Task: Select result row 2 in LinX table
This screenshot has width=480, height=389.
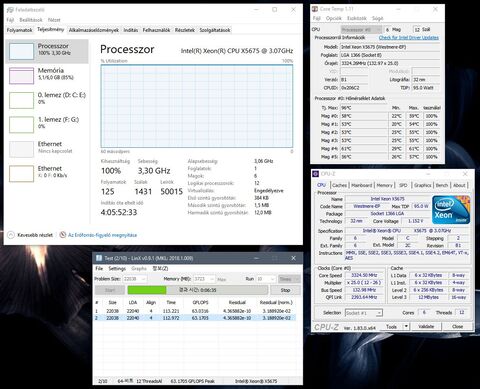Action: (x=195, y=318)
